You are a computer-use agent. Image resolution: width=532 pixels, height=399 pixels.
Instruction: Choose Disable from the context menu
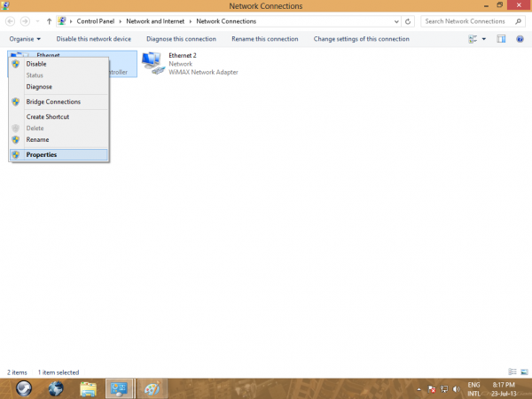(x=59, y=64)
